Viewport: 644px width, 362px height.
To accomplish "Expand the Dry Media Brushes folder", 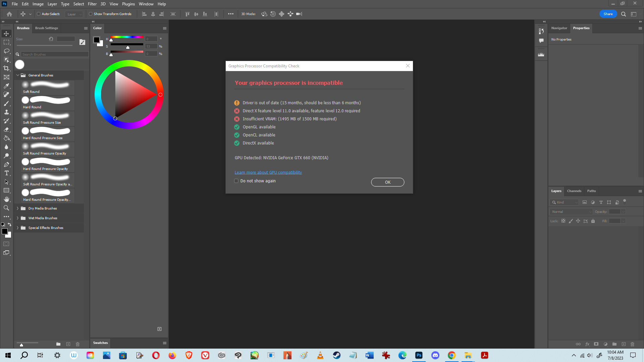I will [x=18, y=208].
